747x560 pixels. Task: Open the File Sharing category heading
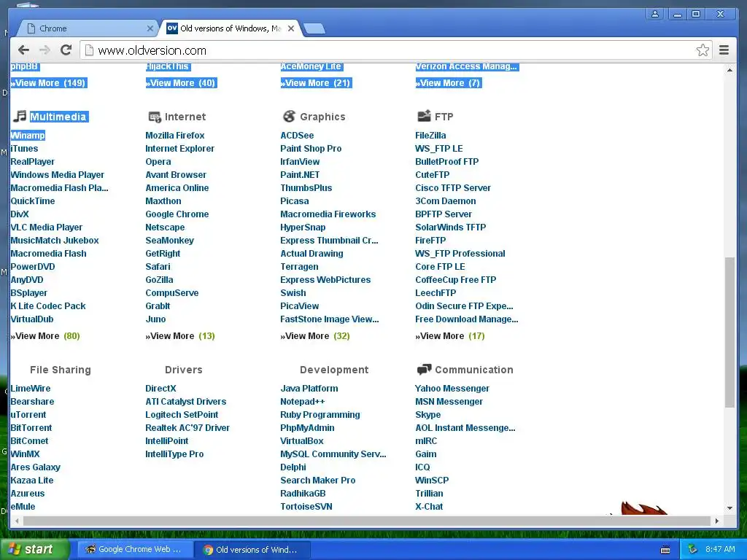(x=60, y=370)
